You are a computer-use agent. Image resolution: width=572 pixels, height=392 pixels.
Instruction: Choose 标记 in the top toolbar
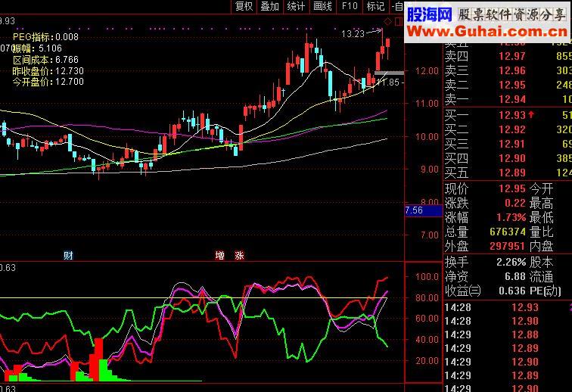pos(375,6)
